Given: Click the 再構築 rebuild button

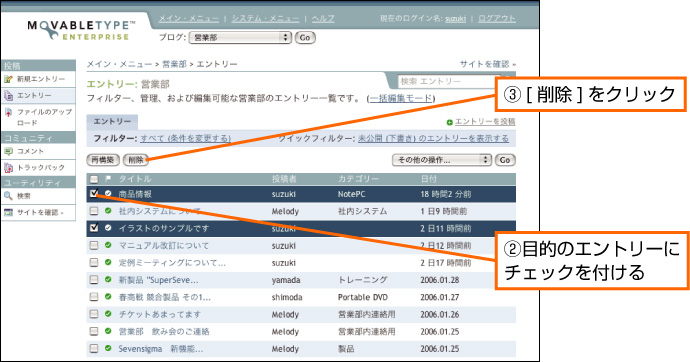Looking at the screenshot, I should (x=103, y=160).
